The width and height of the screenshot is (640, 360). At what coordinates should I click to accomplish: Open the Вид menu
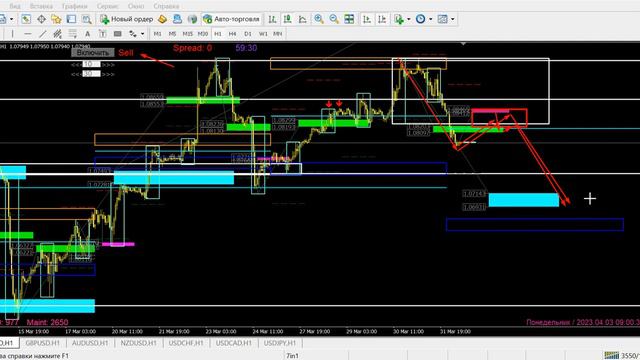point(15,6)
